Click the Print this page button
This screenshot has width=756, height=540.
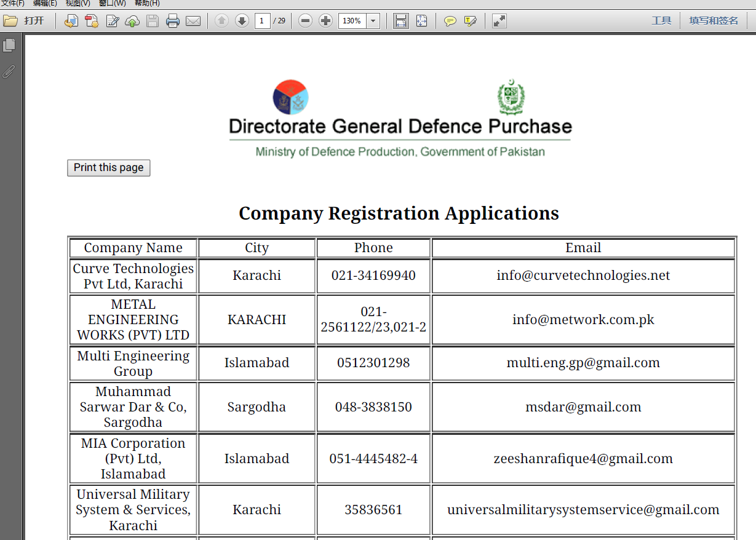tap(109, 168)
